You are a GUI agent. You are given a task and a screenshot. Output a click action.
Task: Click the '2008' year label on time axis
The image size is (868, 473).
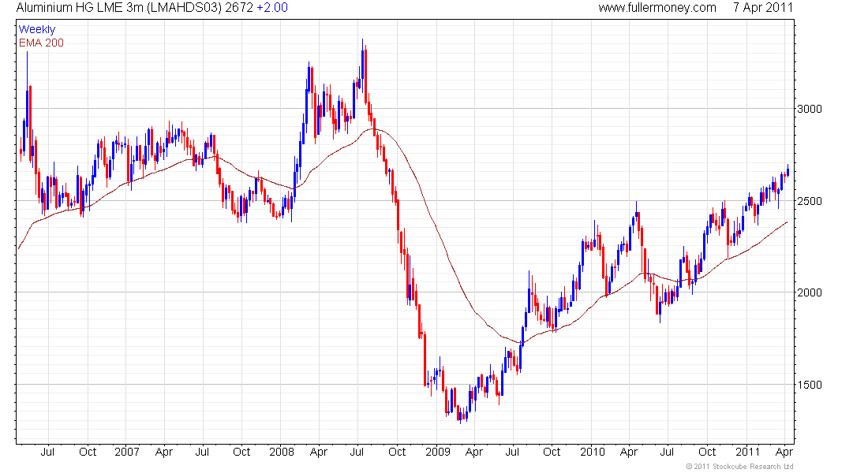[282, 452]
